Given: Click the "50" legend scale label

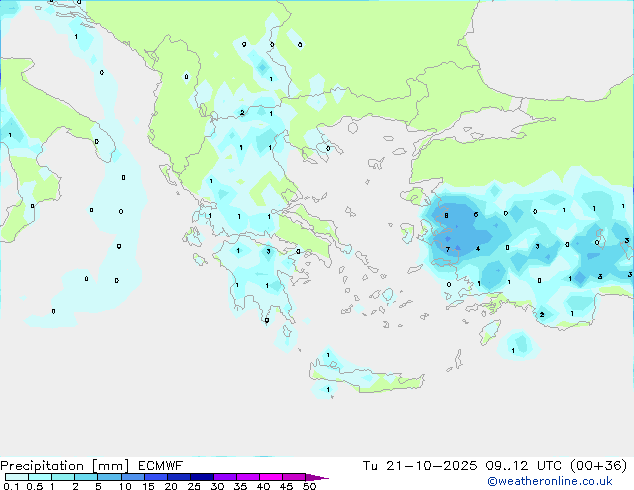Looking at the screenshot, I should pyautogui.click(x=309, y=486).
